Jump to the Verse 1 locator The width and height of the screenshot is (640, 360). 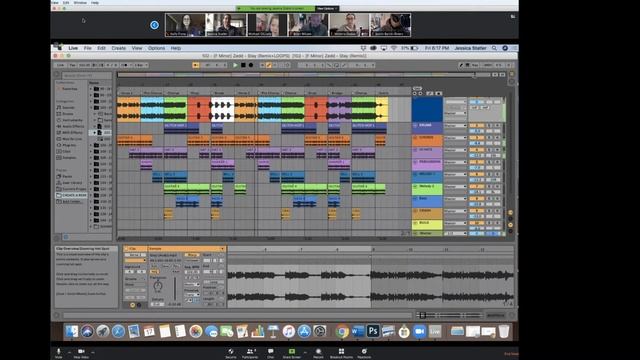[x=126, y=93]
